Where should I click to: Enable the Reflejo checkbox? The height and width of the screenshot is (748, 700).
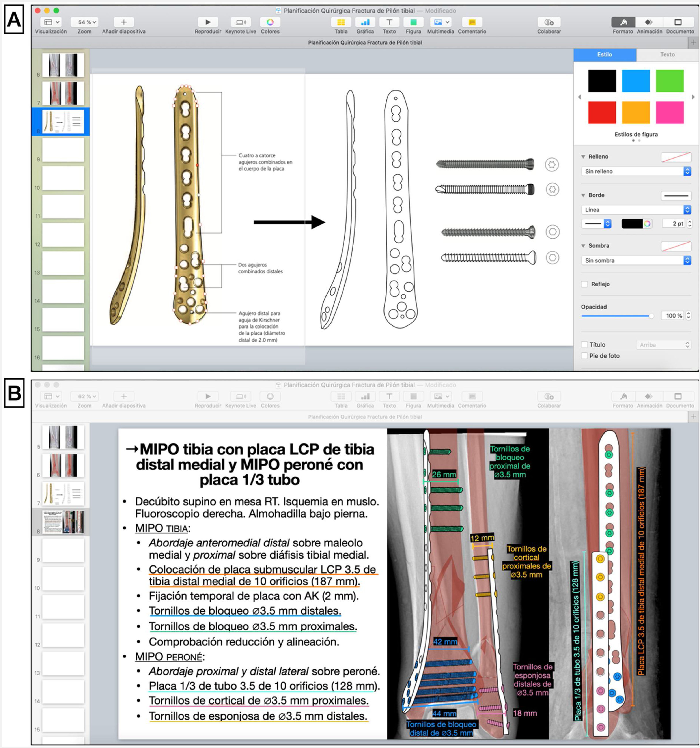coord(584,284)
